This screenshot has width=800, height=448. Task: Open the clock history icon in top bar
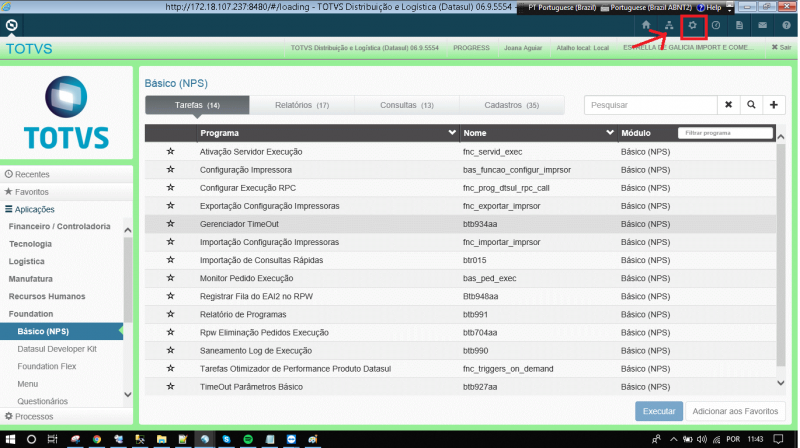716,25
